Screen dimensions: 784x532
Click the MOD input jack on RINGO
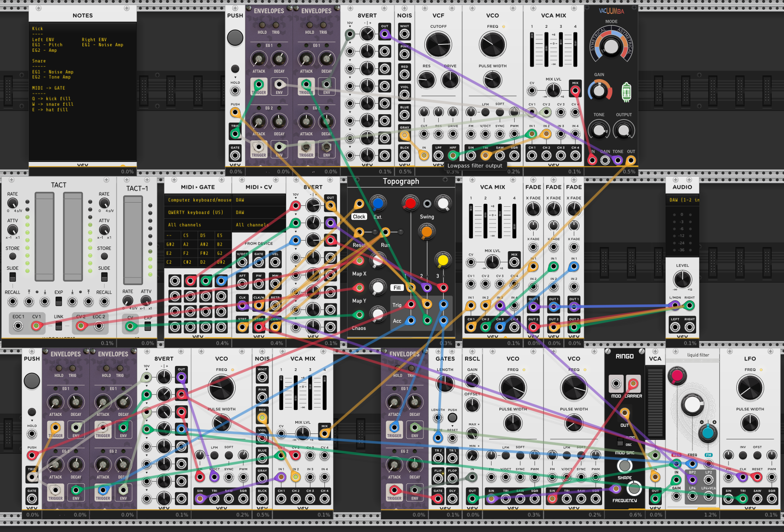click(616, 384)
